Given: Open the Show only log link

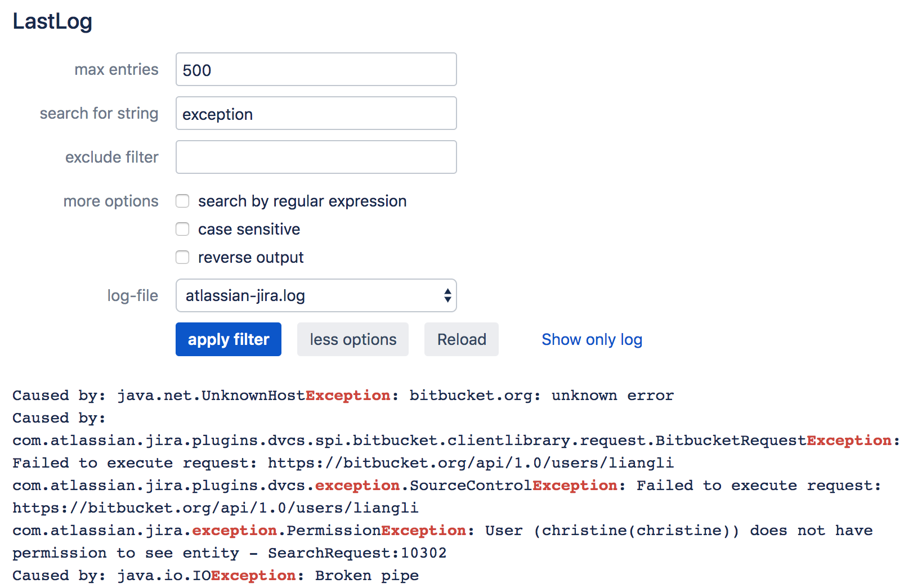Looking at the screenshot, I should [x=592, y=339].
